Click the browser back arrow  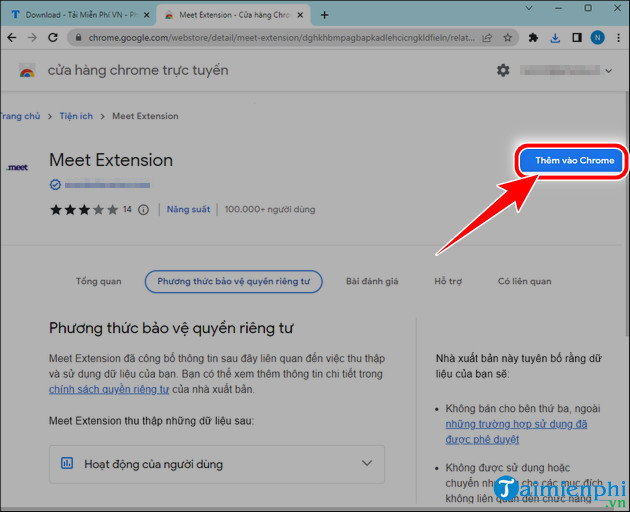[x=12, y=38]
